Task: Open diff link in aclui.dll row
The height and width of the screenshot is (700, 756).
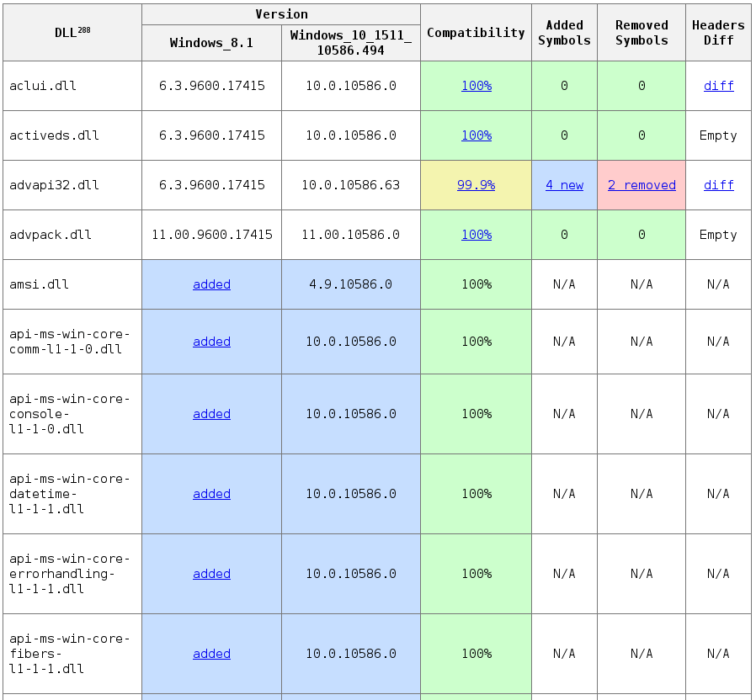Action: [x=718, y=86]
